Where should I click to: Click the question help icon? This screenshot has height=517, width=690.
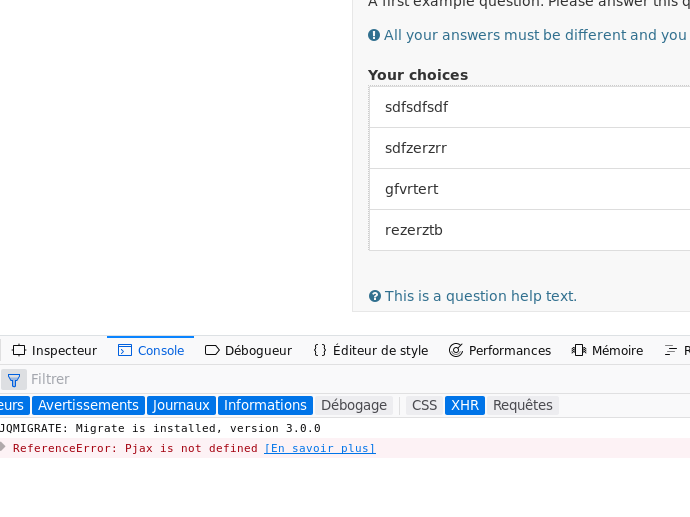click(375, 296)
